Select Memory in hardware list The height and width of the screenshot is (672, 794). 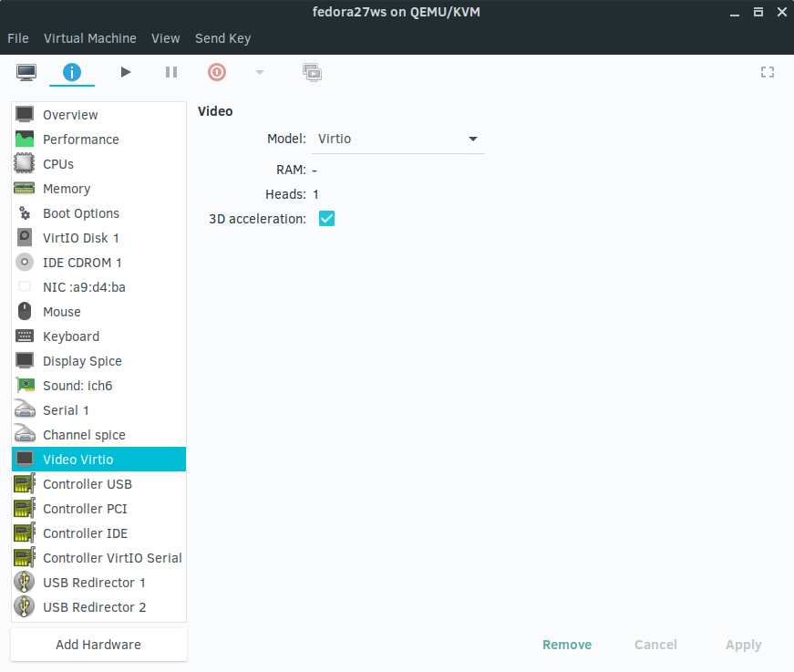coord(98,189)
